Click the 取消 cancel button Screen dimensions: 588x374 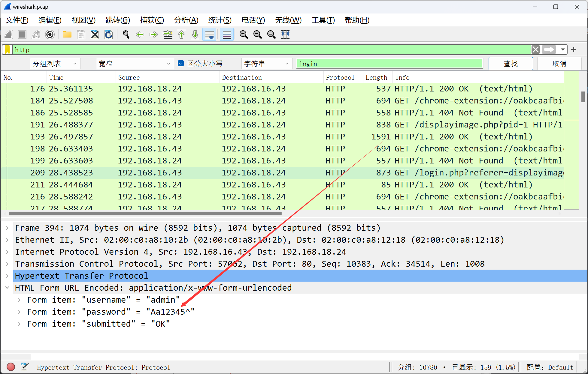(x=559, y=64)
